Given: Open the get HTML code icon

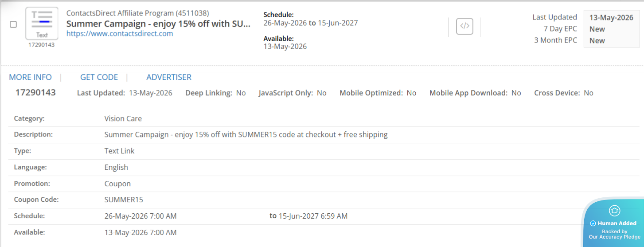Looking at the screenshot, I should click(464, 26).
